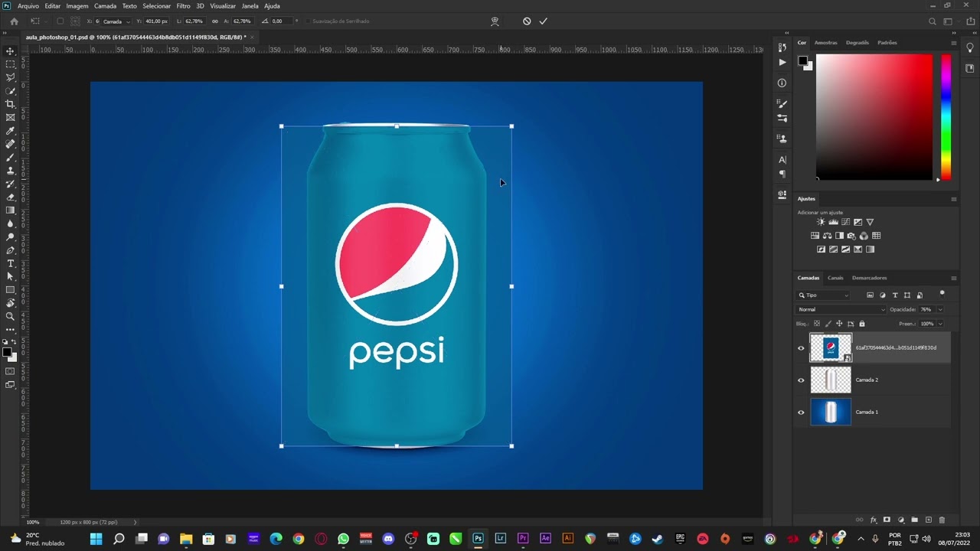Click the foreground color swatch in toolbar
Viewport: 980px width, 551px height.
point(7,352)
